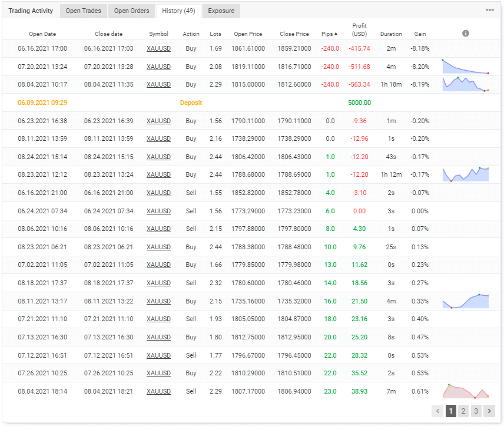The image size is (504, 426).
Task: Select the Deposit row entry
Action: pos(191,103)
